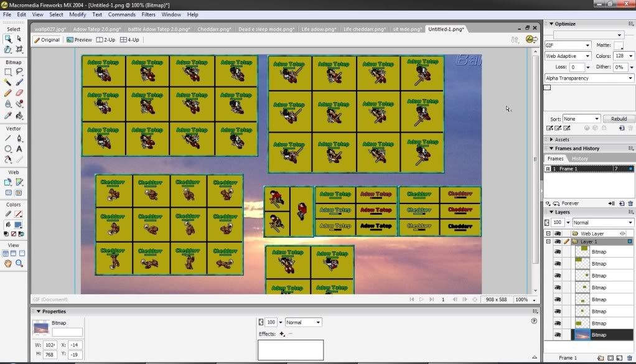Select the Hand tool
636x364 pixels.
coord(8,264)
